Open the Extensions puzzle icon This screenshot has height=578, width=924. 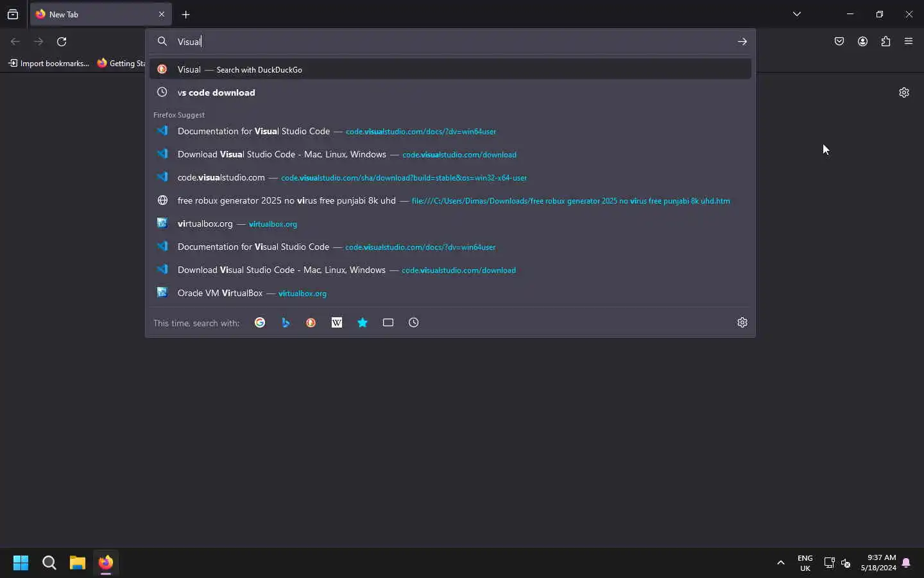point(886,42)
